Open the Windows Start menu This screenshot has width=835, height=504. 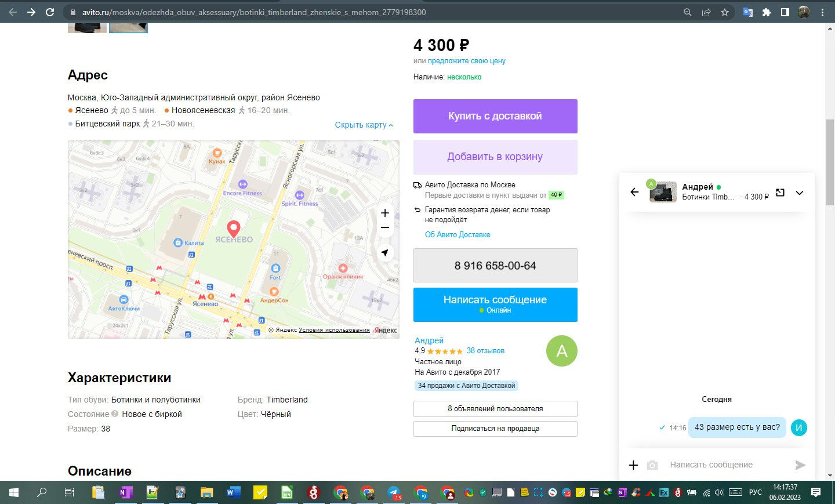[14, 492]
